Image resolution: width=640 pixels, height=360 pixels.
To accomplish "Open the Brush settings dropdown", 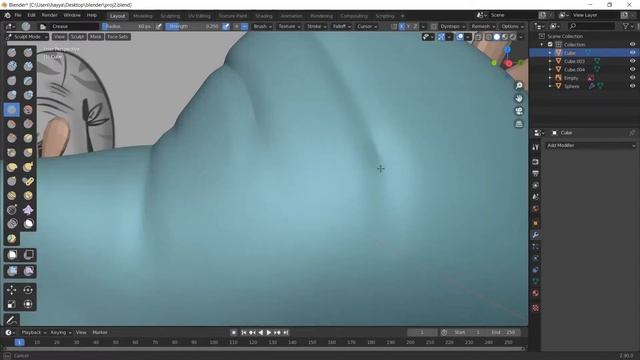I will click(262, 26).
